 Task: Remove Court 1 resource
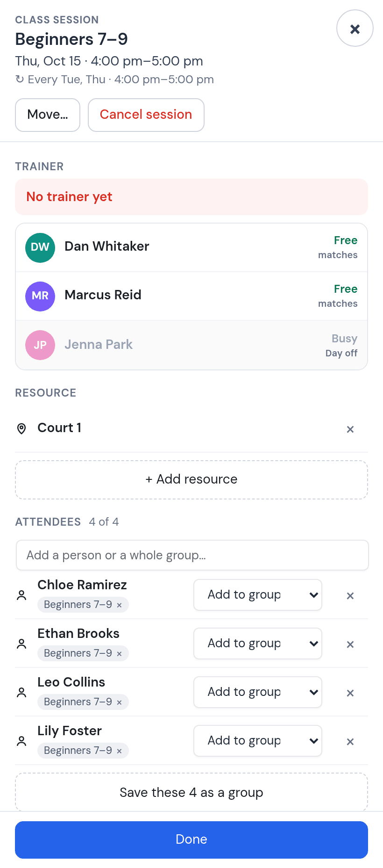tap(350, 429)
